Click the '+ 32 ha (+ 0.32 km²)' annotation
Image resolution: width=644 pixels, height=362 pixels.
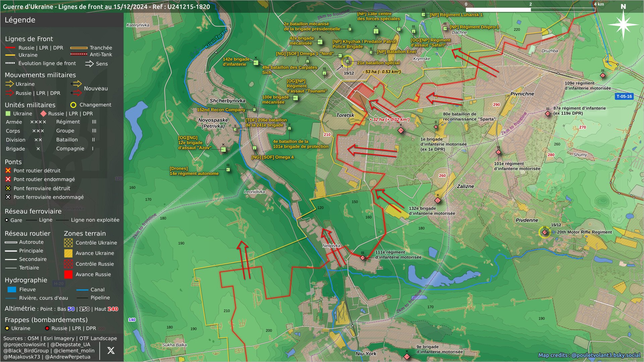click(389, 120)
